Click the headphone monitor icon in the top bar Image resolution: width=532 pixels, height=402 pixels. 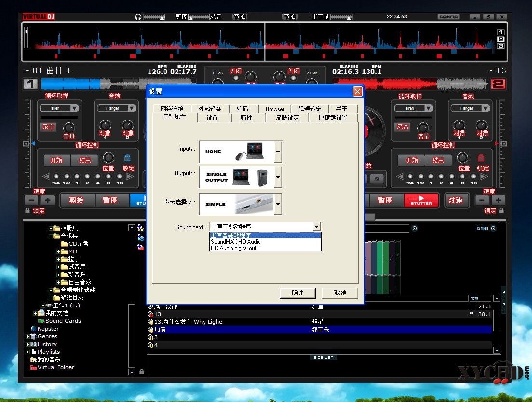tap(138, 17)
